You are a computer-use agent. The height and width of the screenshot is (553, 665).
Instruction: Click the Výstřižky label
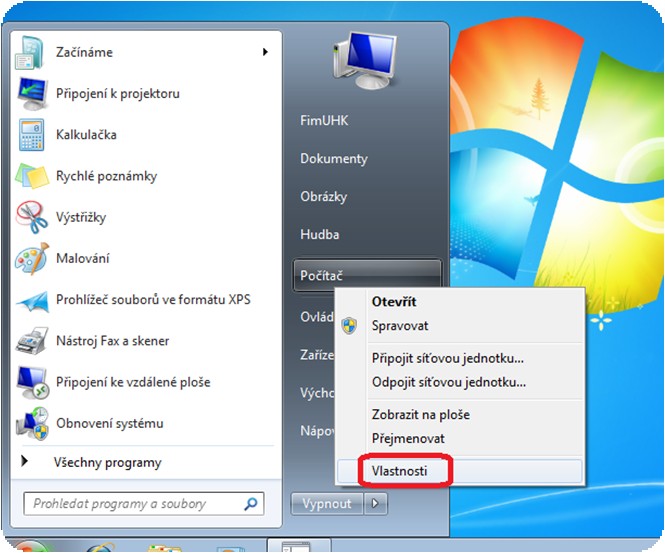(x=81, y=217)
